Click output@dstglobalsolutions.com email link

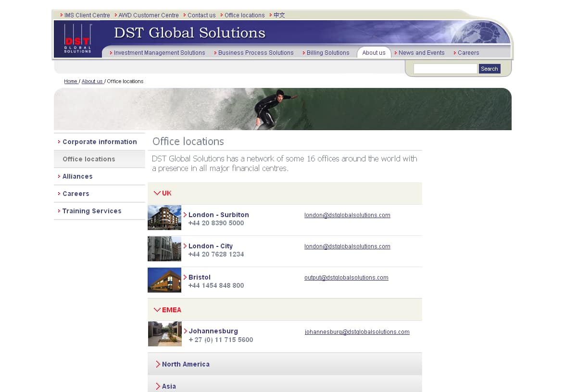tap(346, 278)
